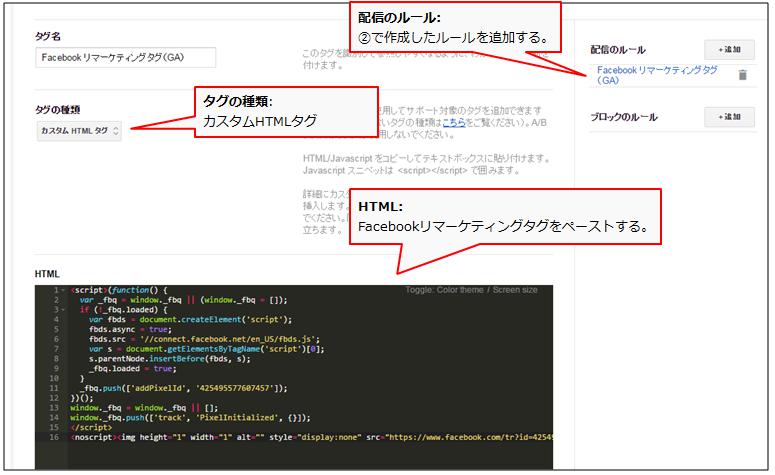
Task: Click the 配信のルール section heading
Action: tap(618, 49)
